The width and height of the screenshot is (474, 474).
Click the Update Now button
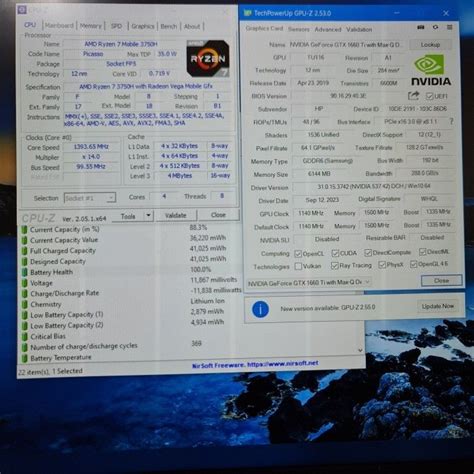click(x=438, y=306)
